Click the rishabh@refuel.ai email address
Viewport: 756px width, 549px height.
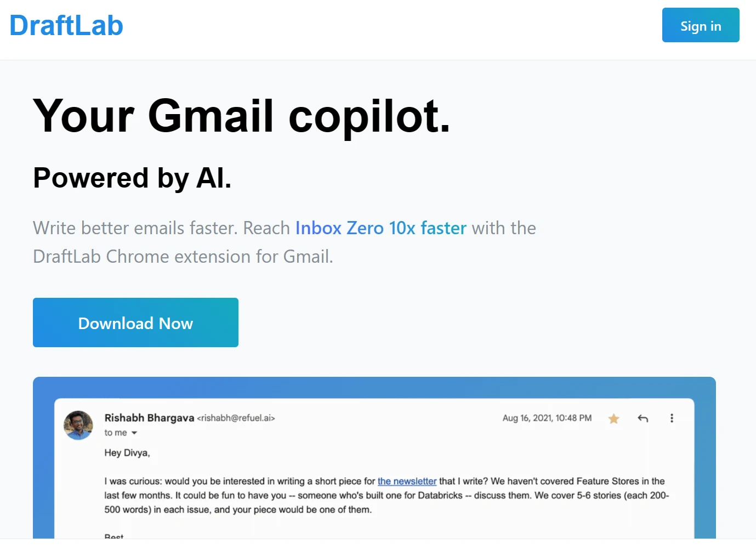pyautogui.click(x=236, y=418)
